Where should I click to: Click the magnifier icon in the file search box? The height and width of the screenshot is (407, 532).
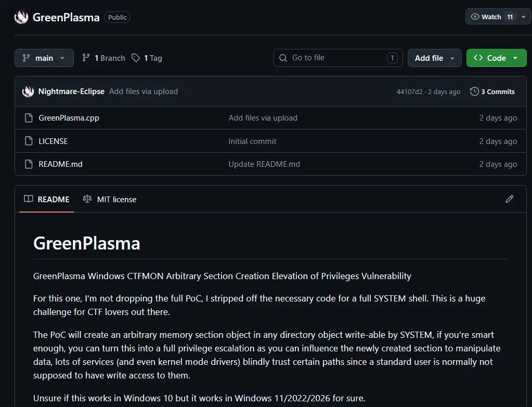coord(283,58)
